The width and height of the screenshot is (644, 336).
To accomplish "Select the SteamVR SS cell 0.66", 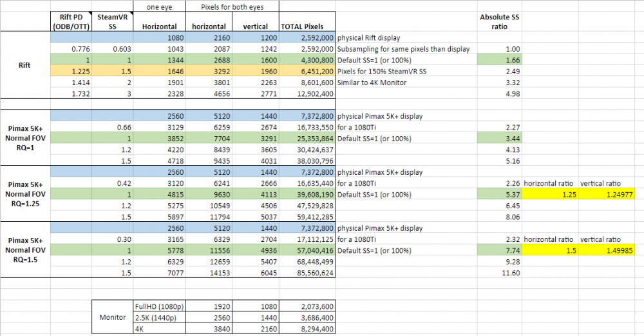I will [x=113, y=128].
